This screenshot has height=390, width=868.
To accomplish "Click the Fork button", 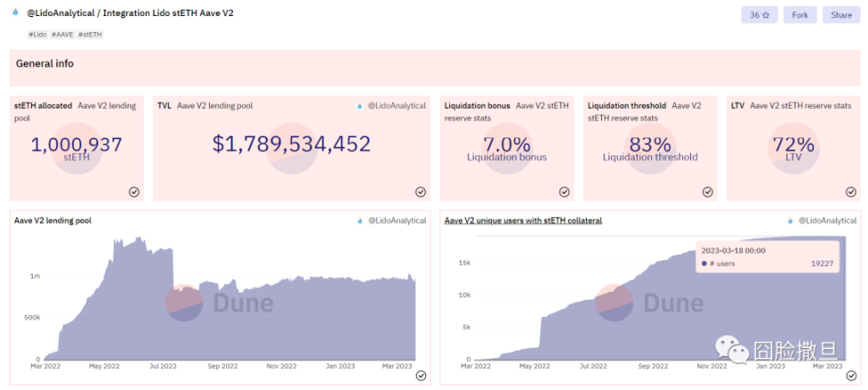I will (x=799, y=15).
